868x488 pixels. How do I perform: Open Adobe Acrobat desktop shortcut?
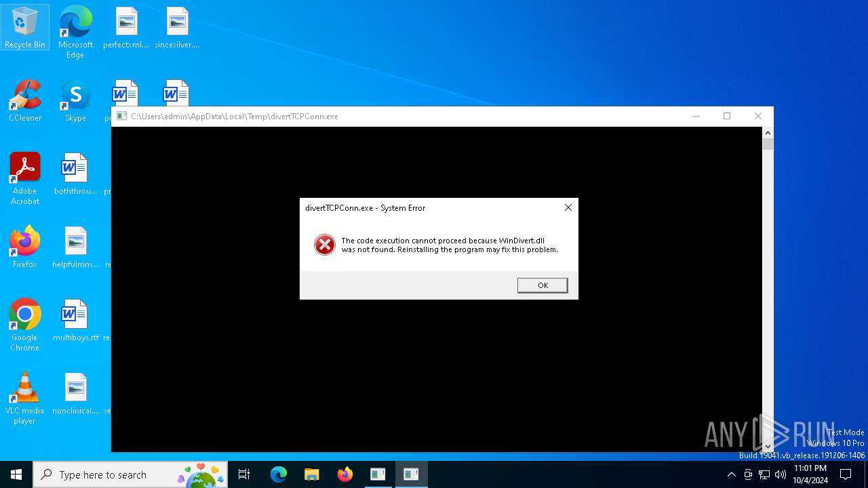(25, 178)
